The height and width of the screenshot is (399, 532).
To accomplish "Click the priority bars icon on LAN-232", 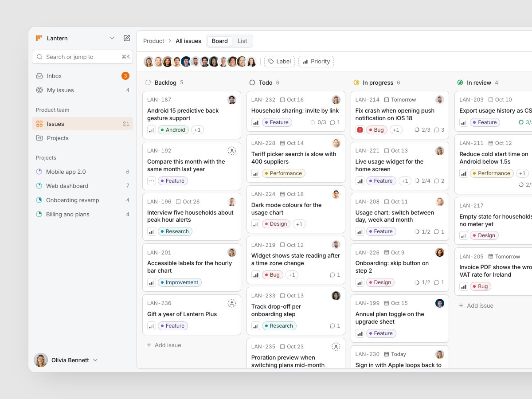I will coord(256,122).
